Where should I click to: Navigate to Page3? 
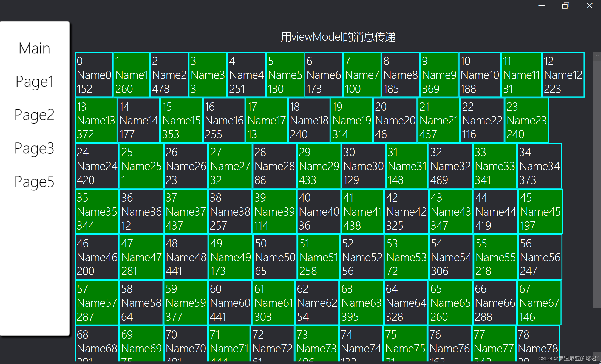(35, 148)
